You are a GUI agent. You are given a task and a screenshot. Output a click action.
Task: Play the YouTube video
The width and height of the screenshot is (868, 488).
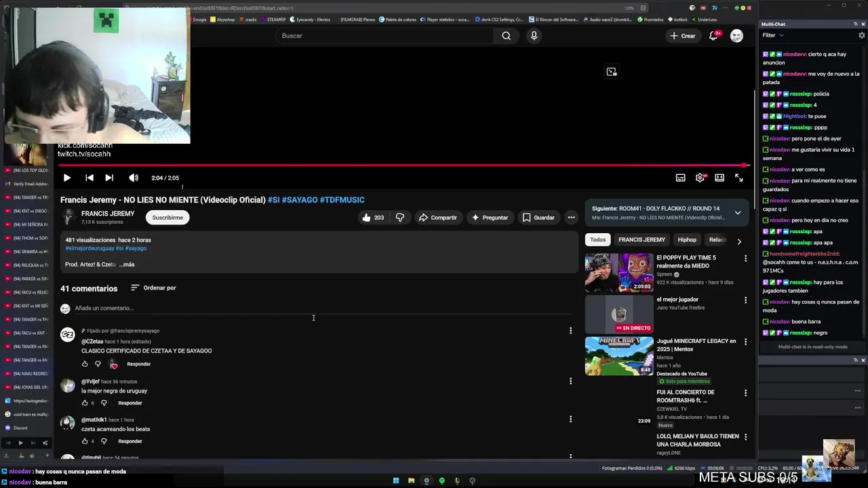[x=66, y=178]
